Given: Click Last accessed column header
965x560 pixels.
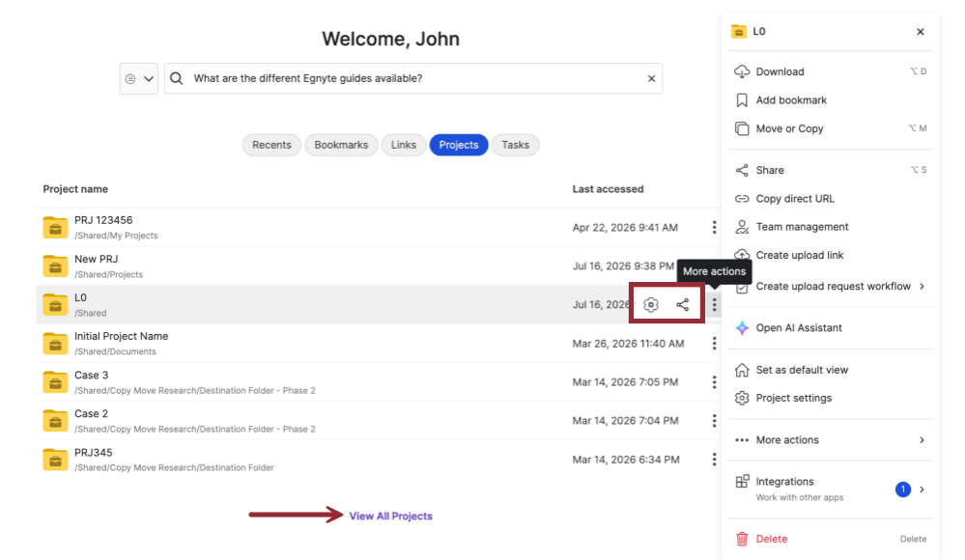Looking at the screenshot, I should coord(608,189).
